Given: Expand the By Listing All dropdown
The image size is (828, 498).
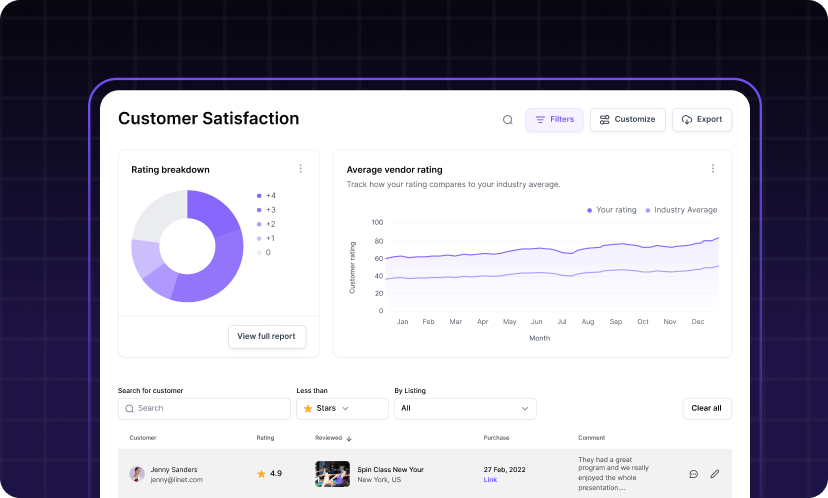Looking at the screenshot, I should [x=465, y=408].
